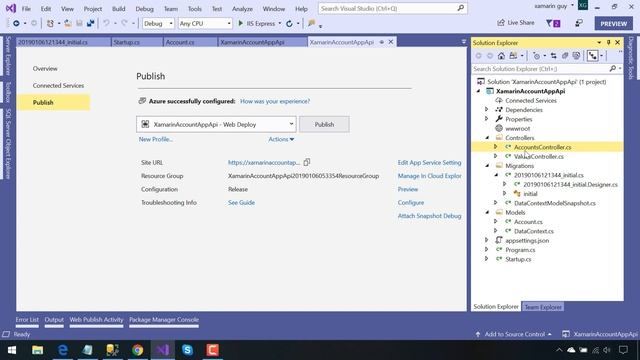Expand the Dependencies node
The width and height of the screenshot is (640, 360).
click(487, 109)
